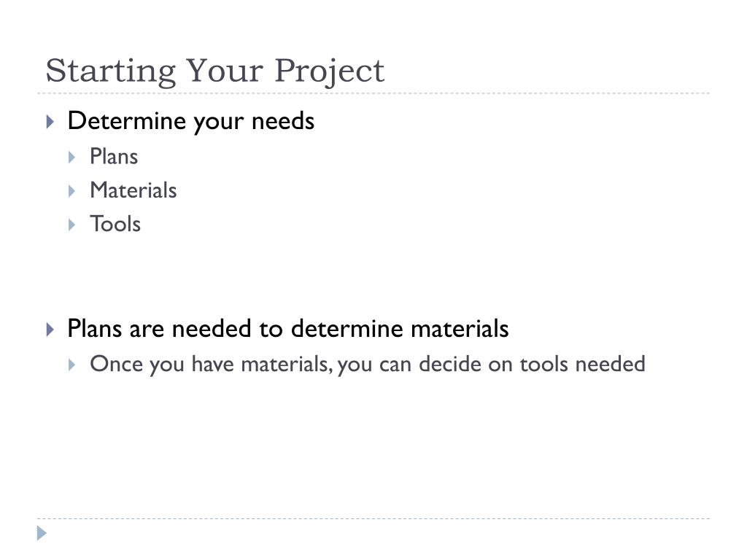
Task: Click the Determine your needs heading text
Action: click(x=191, y=122)
